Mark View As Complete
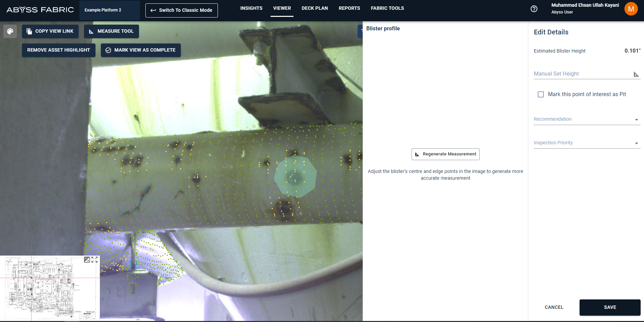644x322 pixels. coord(141,50)
